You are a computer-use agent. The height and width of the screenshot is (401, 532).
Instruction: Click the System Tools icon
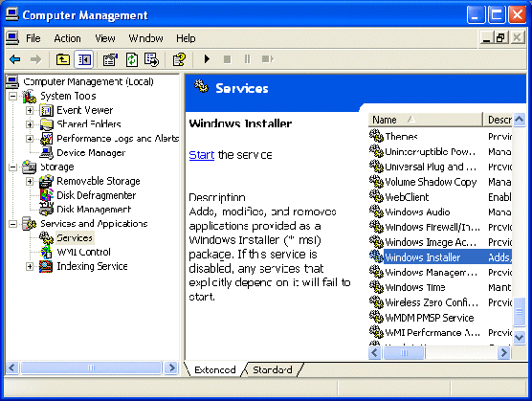coord(30,97)
